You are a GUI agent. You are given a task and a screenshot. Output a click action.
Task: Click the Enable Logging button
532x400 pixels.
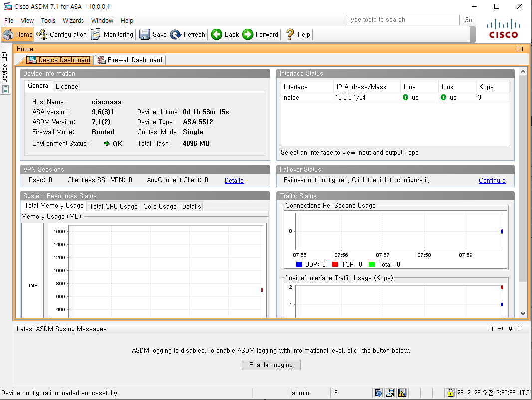coord(271,365)
